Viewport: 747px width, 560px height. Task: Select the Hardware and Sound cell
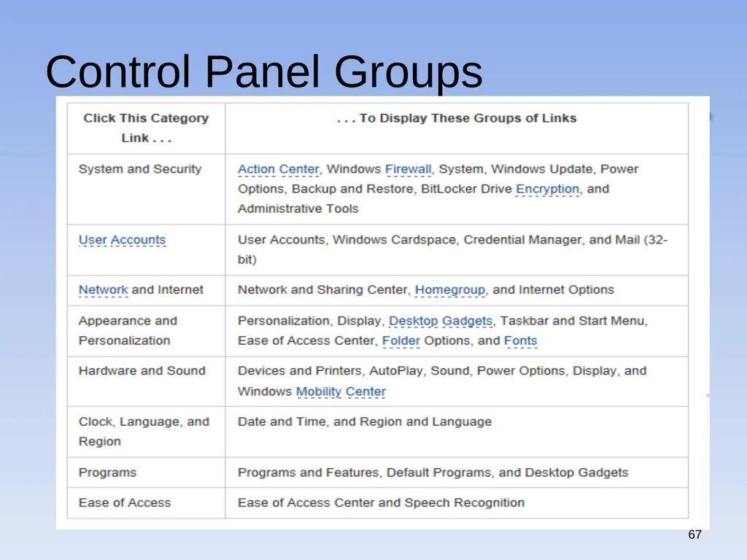point(146,381)
